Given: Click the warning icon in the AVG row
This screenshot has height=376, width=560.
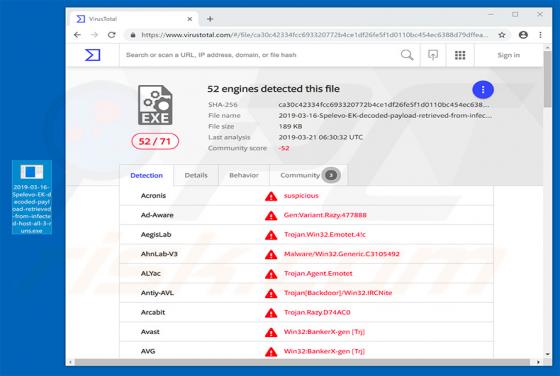Looking at the screenshot, I should [x=271, y=352].
